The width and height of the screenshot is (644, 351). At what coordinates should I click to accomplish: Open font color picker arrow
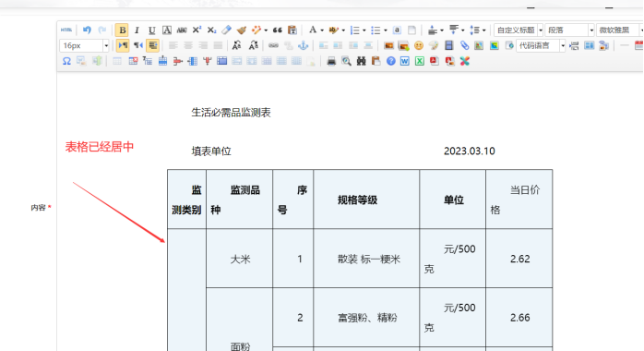322,30
